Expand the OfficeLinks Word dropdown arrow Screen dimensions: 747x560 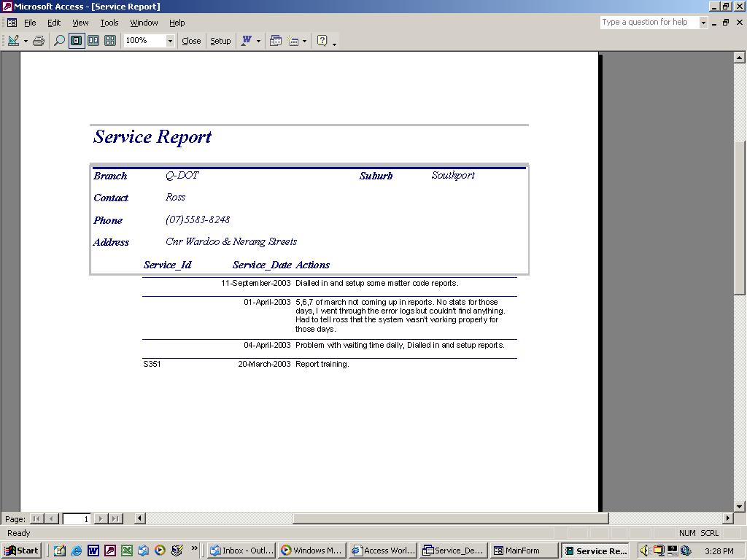click(x=258, y=41)
